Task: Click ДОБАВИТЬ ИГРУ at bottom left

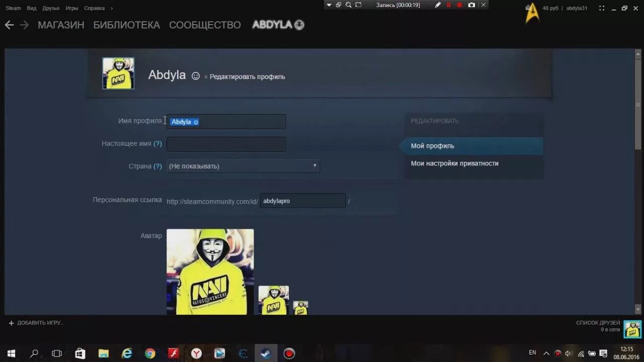Action: coord(36,323)
